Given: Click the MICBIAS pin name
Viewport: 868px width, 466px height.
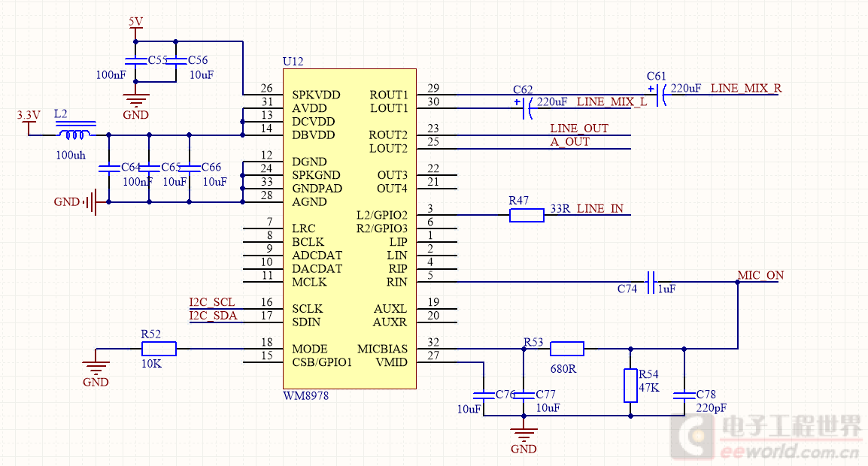Looking at the screenshot, I should (x=383, y=349).
